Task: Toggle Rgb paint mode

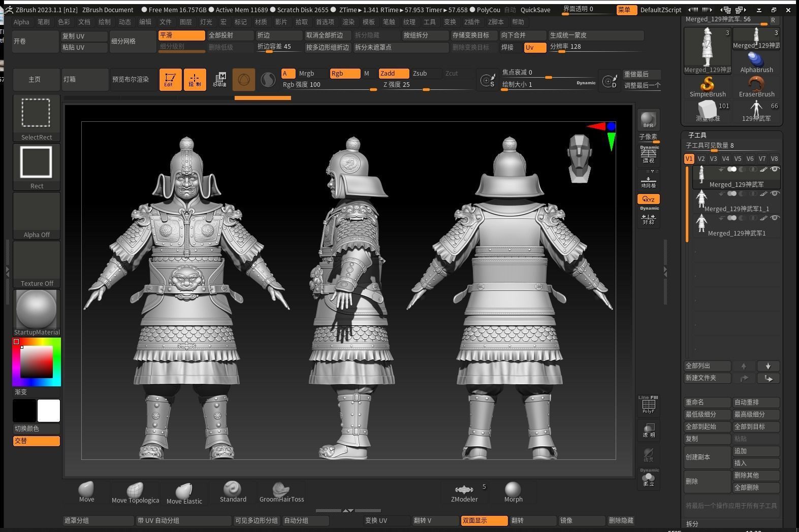Action: coord(344,74)
